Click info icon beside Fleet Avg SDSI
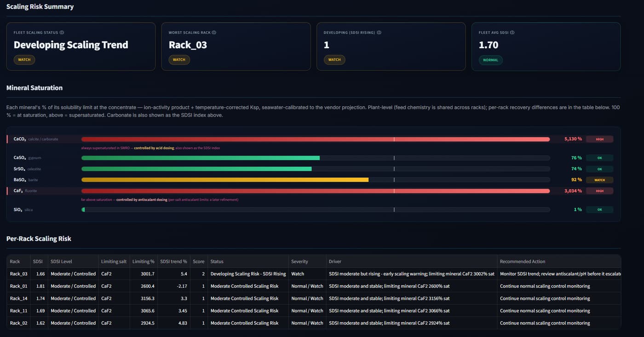644x337 pixels. tap(512, 33)
